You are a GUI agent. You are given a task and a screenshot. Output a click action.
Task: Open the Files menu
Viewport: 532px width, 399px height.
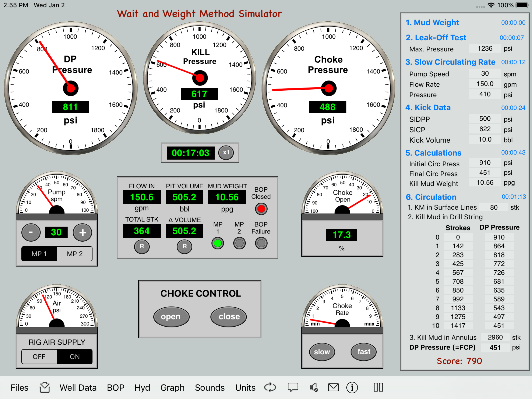pos(19,388)
